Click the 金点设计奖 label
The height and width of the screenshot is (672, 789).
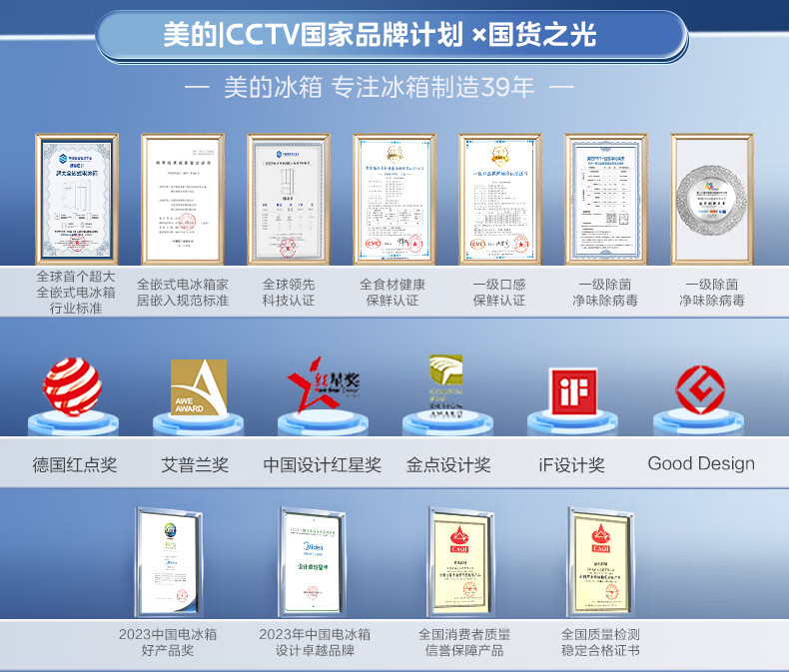448,464
